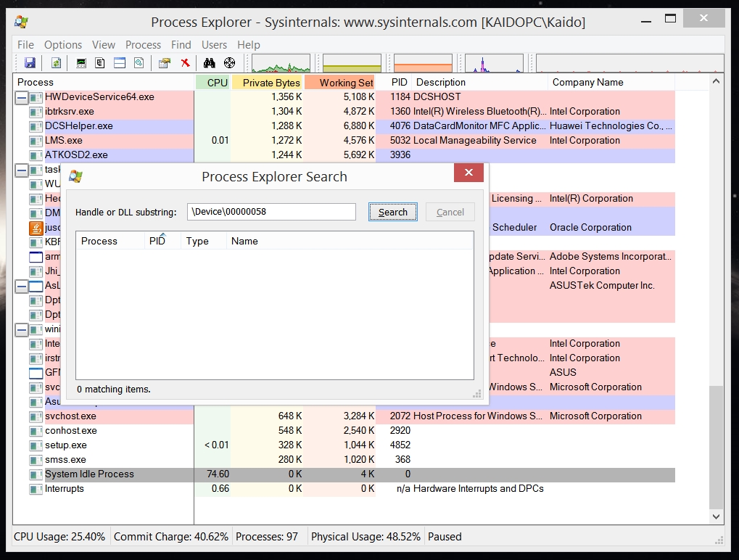739x560 pixels.
Task: Open the Options menu
Action: pyautogui.click(x=63, y=45)
